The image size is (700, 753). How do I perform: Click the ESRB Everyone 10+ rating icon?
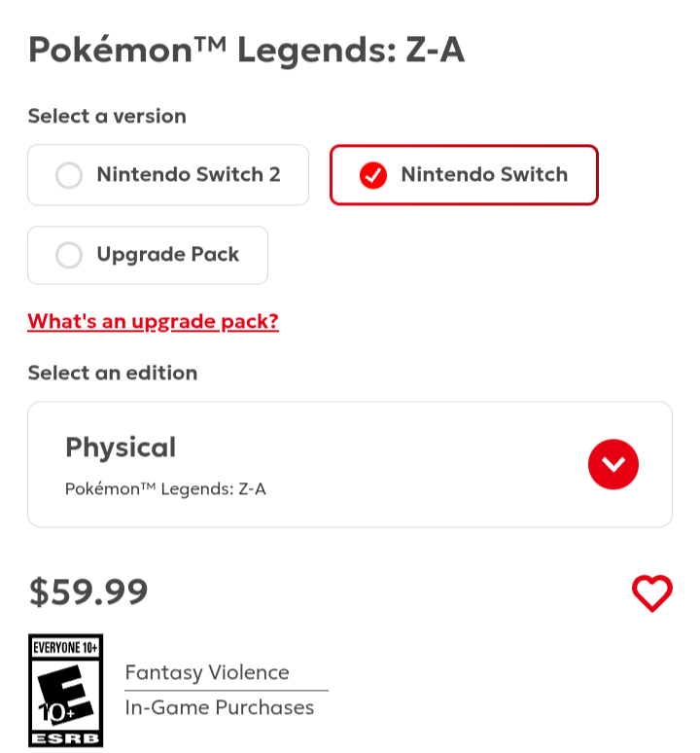[x=65, y=691]
